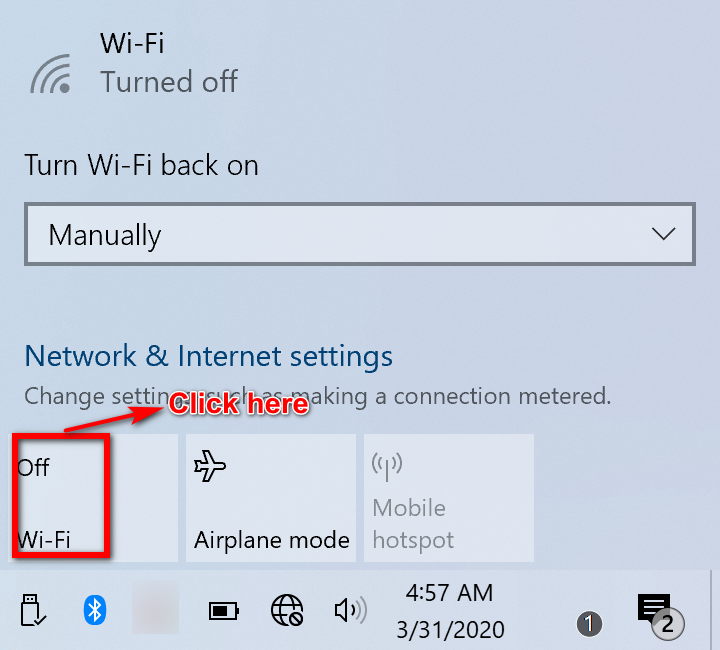The width and height of the screenshot is (720, 650).
Task: Open the Manually dropdown box
Action: tap(360, 234)
